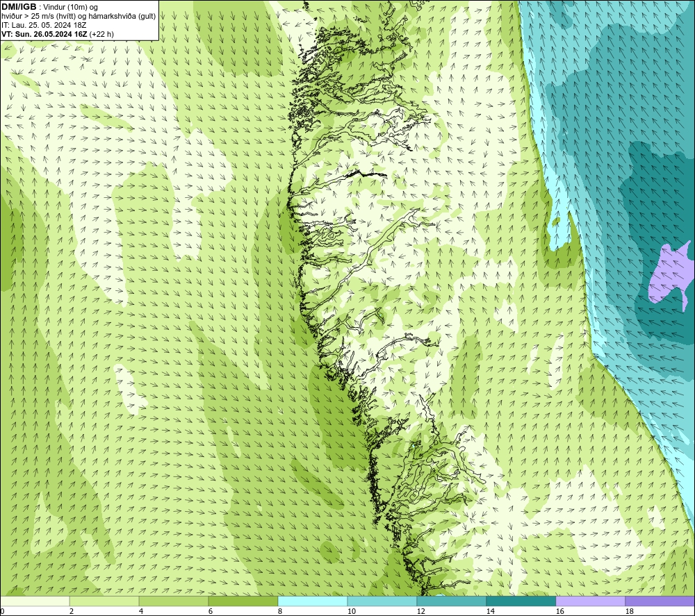Click the 8–10 m/s light cyan legend swatch
The image size is (695, 616).
coord(313,601)
